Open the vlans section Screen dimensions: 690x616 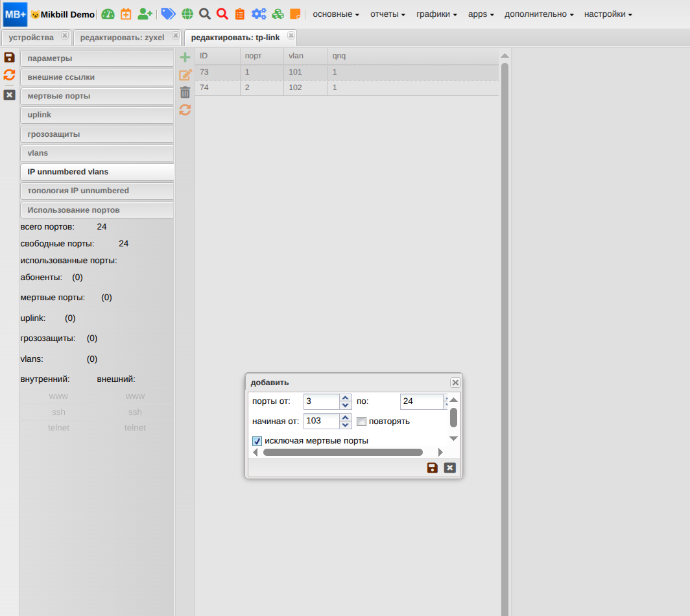pos(97,153)
